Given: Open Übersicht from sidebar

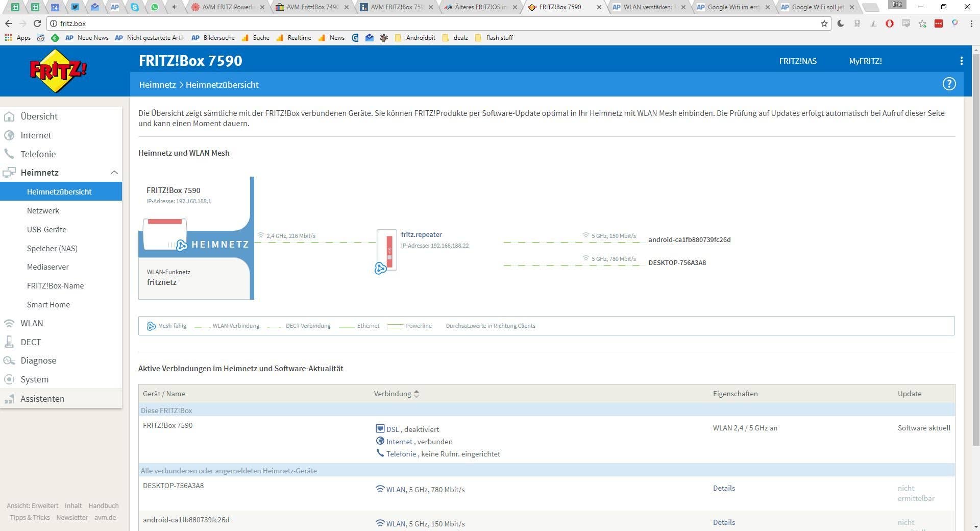Looking at the screenshot, I should [39, 116].
